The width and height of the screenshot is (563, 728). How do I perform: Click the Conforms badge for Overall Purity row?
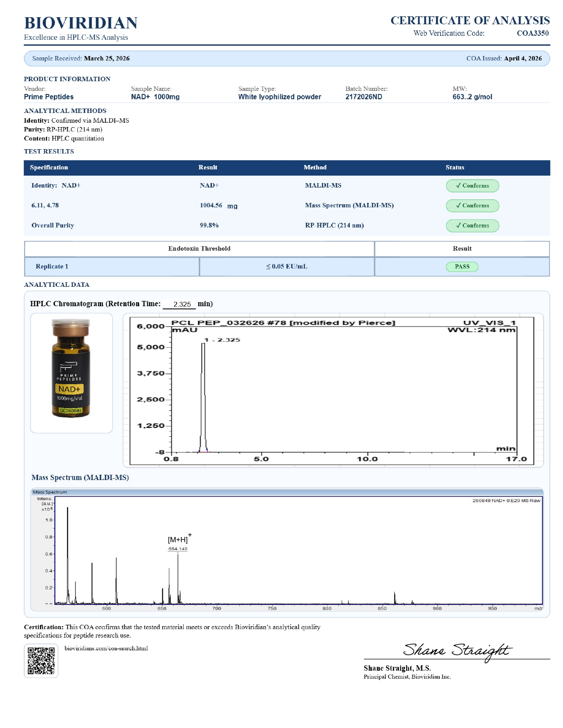472,225
